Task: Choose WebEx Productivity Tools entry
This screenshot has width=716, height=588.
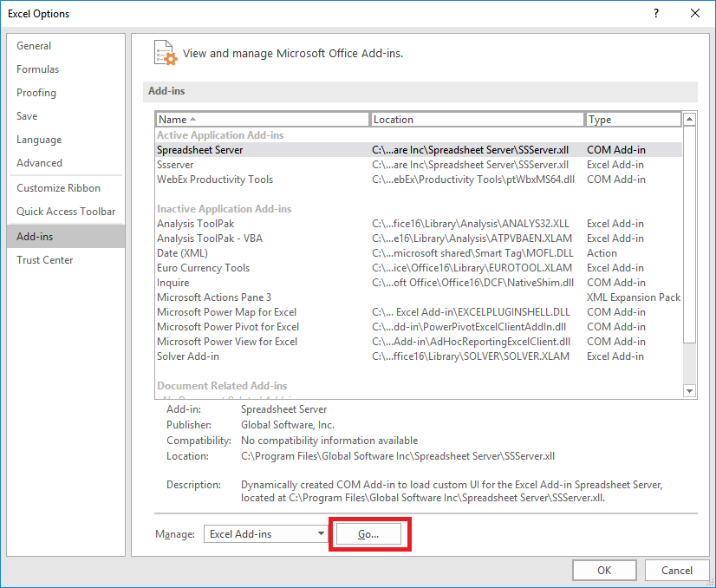Action: pos(215,180)
